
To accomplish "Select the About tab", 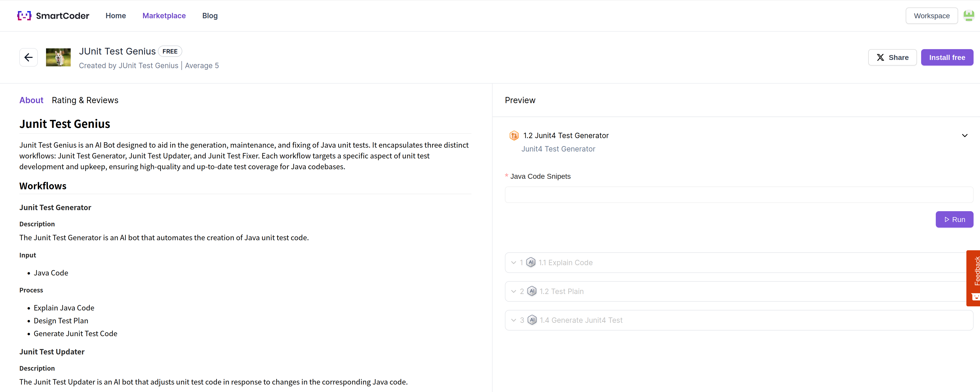I will point(31,100).
